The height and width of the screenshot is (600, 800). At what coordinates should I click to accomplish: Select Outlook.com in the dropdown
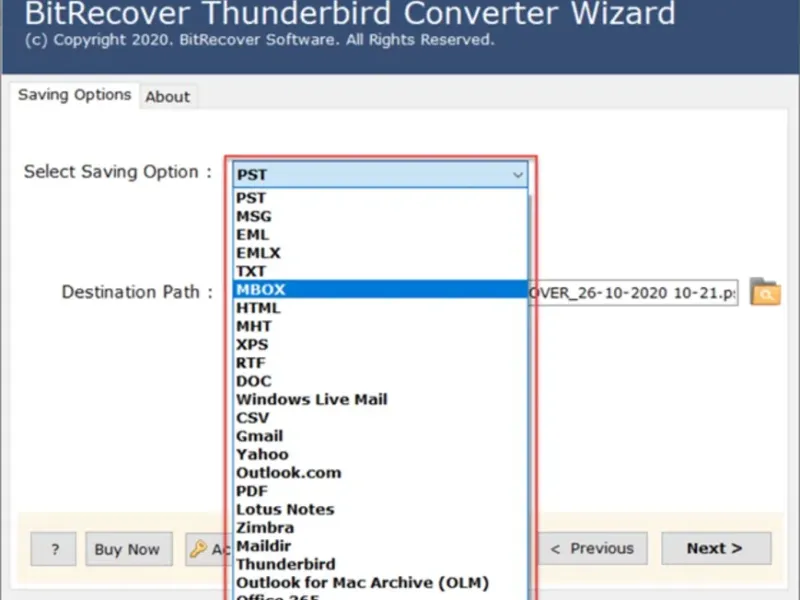coord(380,473)
